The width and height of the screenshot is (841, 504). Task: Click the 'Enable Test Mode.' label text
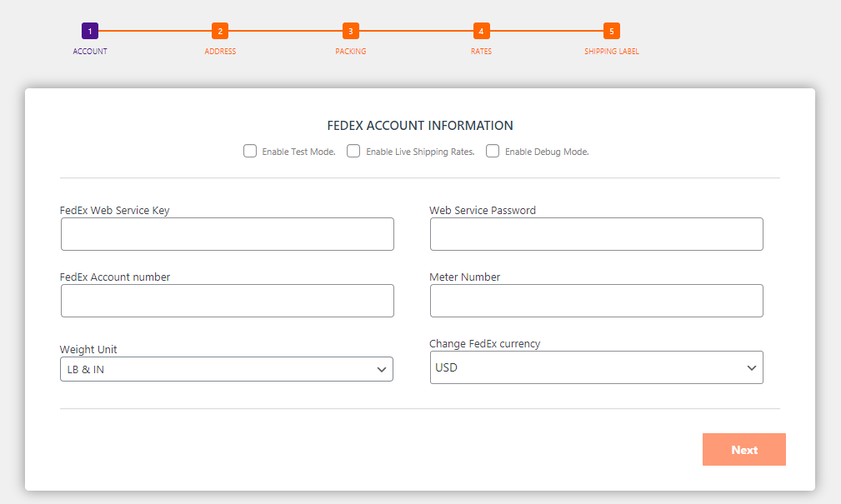(298, 152)
